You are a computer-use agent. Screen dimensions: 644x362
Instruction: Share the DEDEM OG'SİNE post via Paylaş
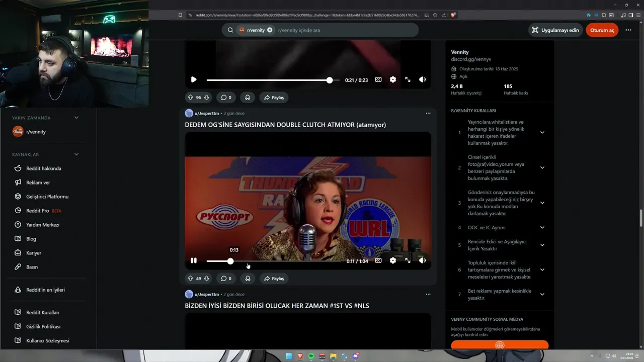coord(274,279)
